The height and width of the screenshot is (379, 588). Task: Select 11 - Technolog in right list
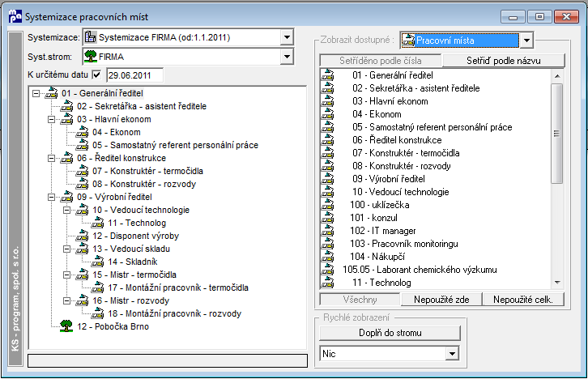[381, 283]
